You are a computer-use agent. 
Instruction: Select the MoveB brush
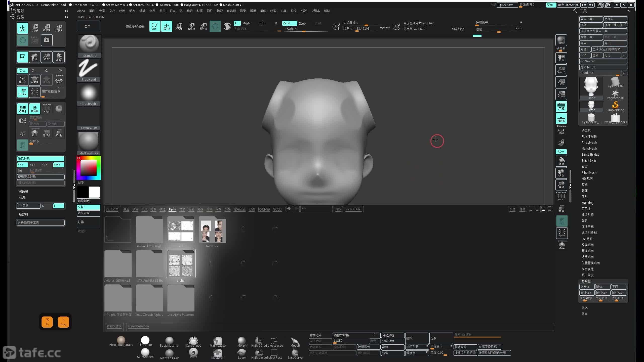click(295, 342)
